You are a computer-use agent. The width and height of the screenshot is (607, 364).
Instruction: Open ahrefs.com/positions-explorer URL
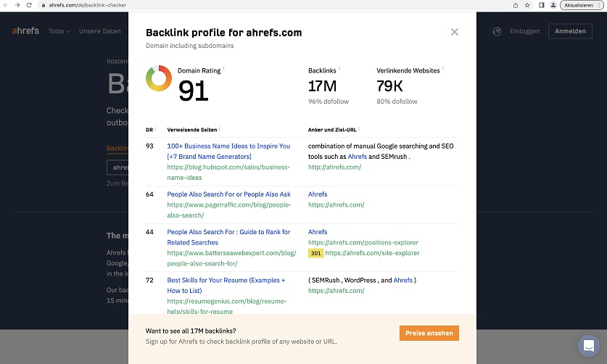tap(363, 242)
